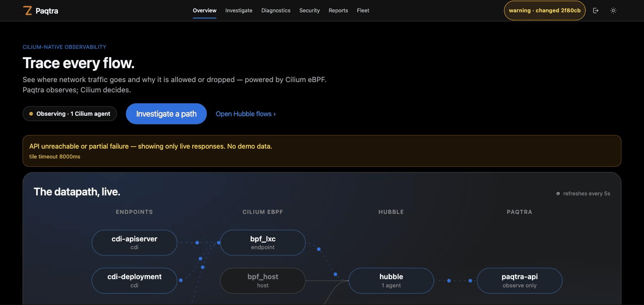Click the paqtra-api observe only node

click(520, 280)
